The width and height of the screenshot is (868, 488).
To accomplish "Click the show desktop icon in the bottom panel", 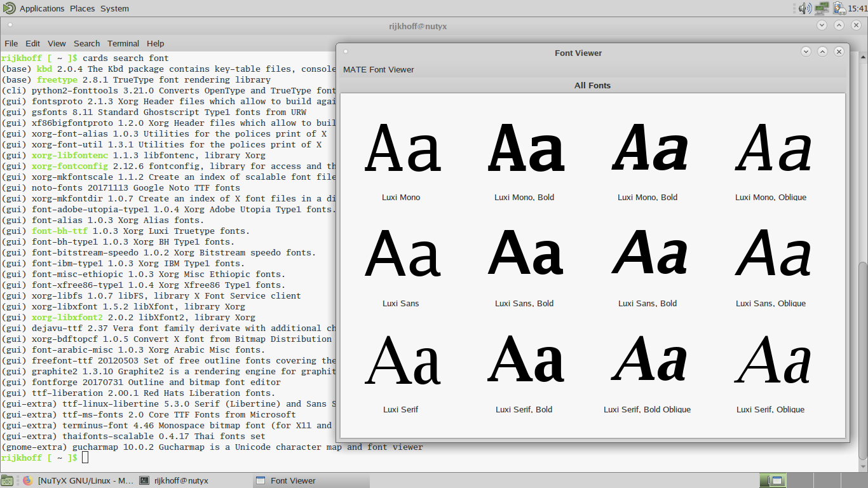I will 6,481.
